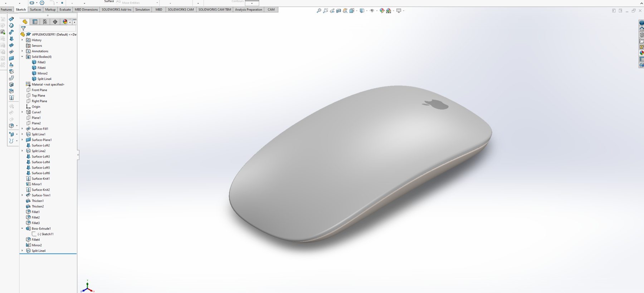This screenshot has height=293, width=644.
Task: Open the Simulation tab
Action: [x=142, y=10]
